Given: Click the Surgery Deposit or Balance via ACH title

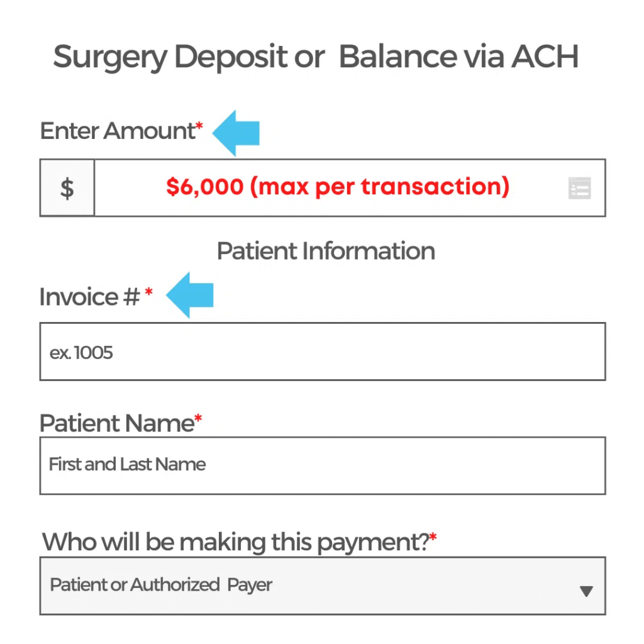Looking at the screenshot, I should pyautogui.click(x=316, y=57).
